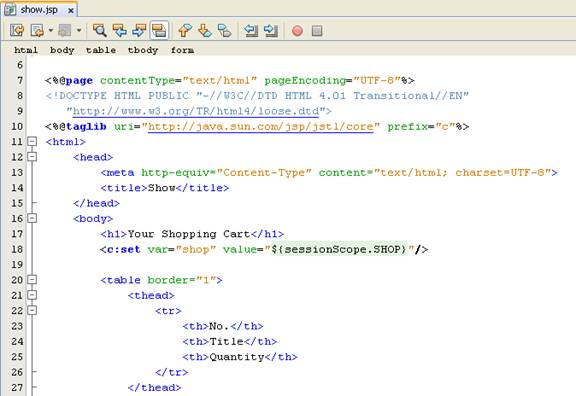
Task: Click the 'Title' th text on line 24
Action: (227, 342)
